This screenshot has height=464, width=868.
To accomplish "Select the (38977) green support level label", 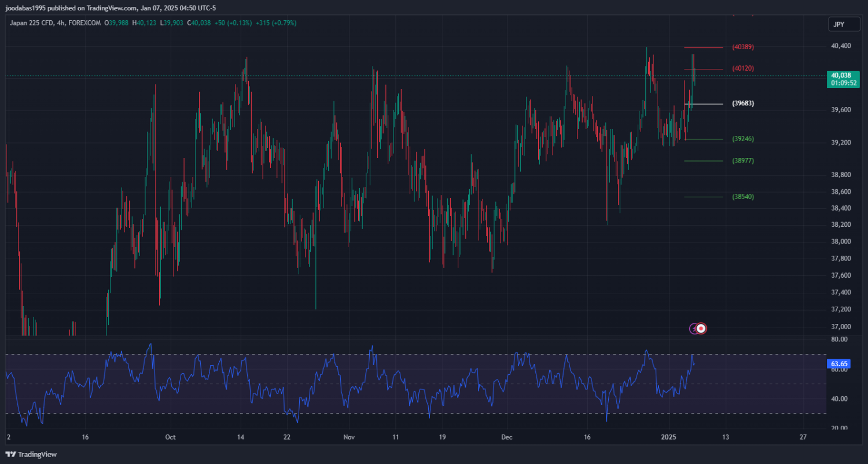I will 743,161.
